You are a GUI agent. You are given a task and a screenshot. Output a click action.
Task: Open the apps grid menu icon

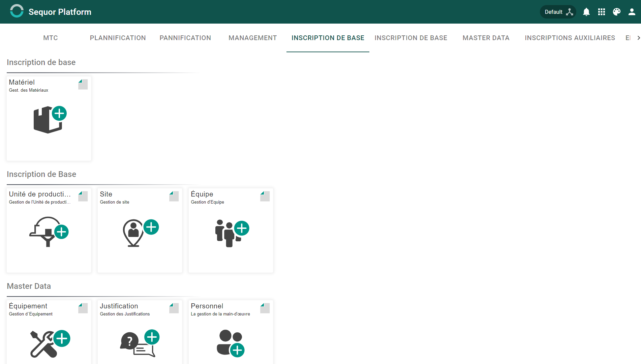click(x=602, y=12)
